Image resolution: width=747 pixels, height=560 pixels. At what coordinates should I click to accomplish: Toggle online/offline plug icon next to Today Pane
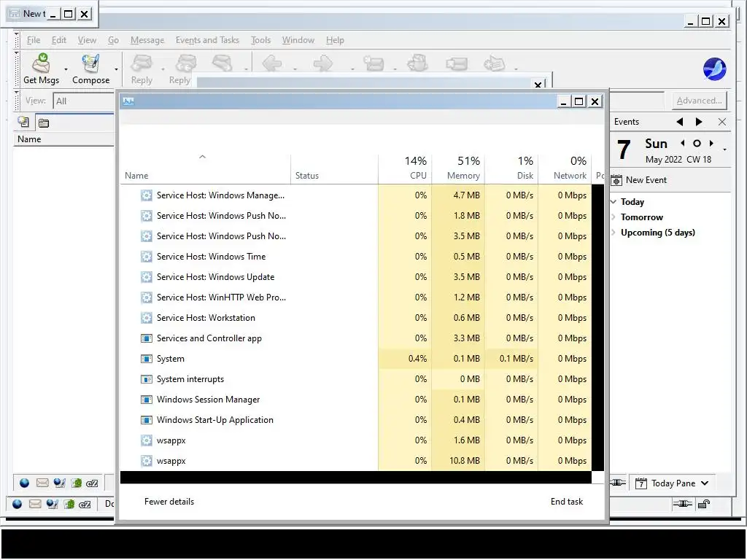pyautogui.click(x=618, y=483)
